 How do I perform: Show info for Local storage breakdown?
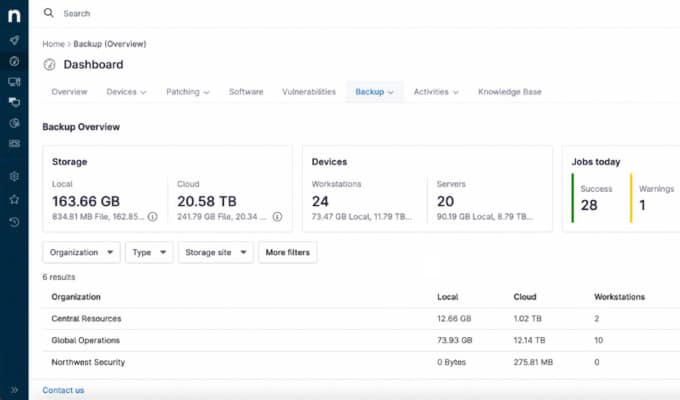tap(152, 216)
